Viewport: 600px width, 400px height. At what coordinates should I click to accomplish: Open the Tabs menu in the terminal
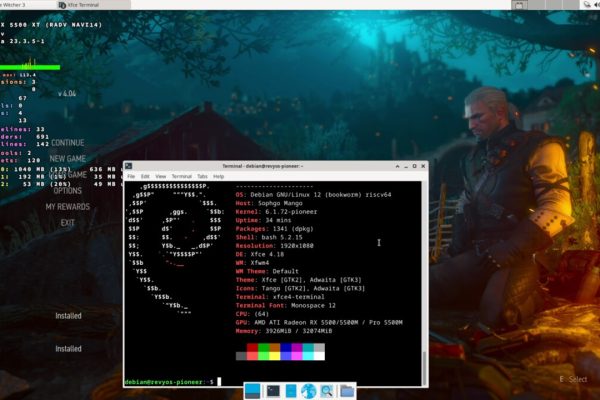tap(202, 176)
